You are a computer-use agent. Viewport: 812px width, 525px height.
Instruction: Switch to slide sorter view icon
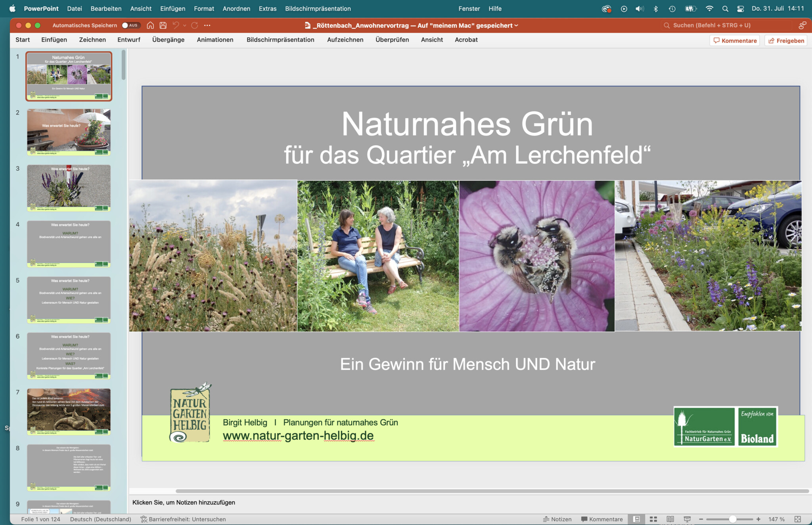653,519
